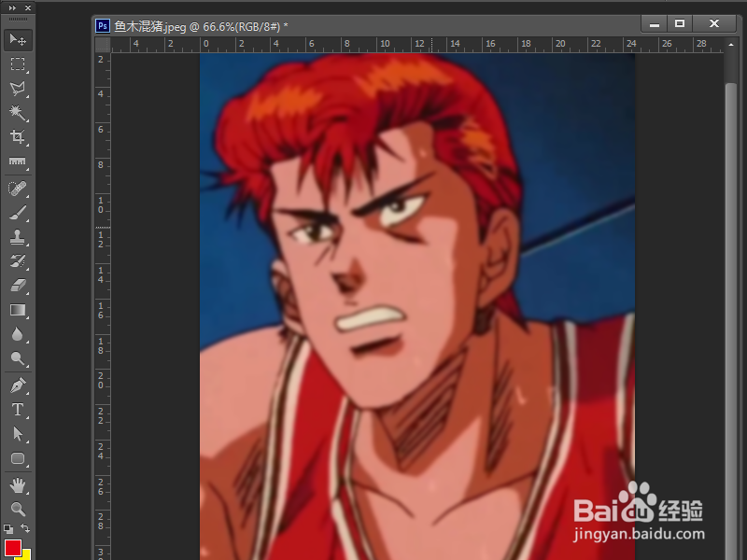
Task: Click the Ps document icon in title bar
Action: (103, 26)
